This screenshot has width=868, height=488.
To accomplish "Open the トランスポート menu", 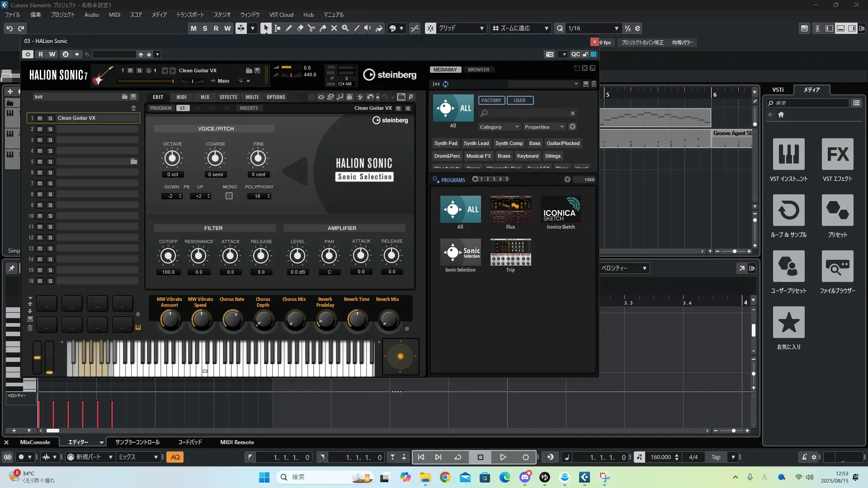I will 190,15.
